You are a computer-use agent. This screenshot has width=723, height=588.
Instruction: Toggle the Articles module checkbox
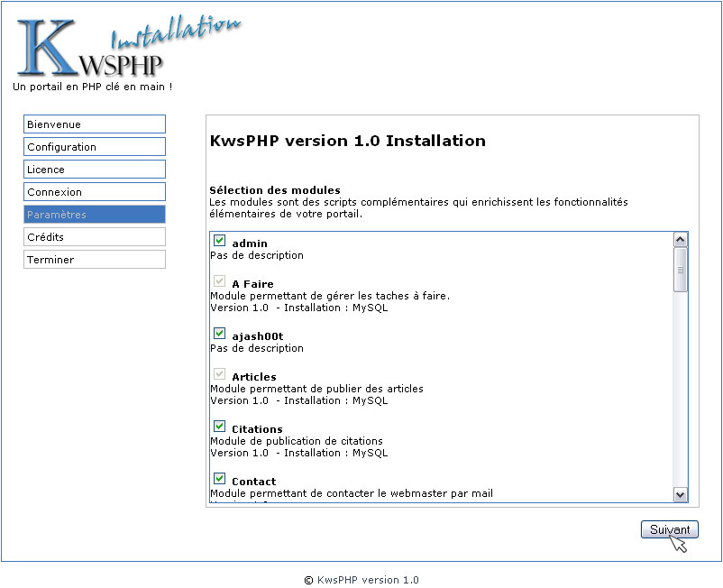click(219, 373)
